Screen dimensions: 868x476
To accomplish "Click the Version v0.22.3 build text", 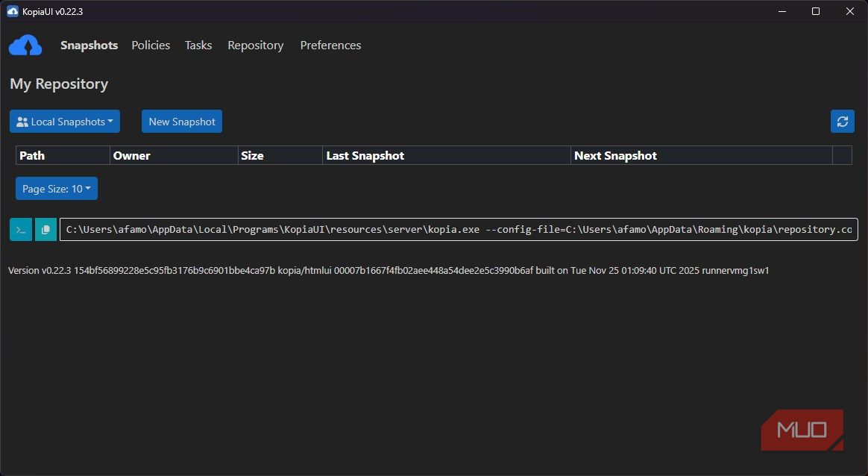I will (389, 271).
